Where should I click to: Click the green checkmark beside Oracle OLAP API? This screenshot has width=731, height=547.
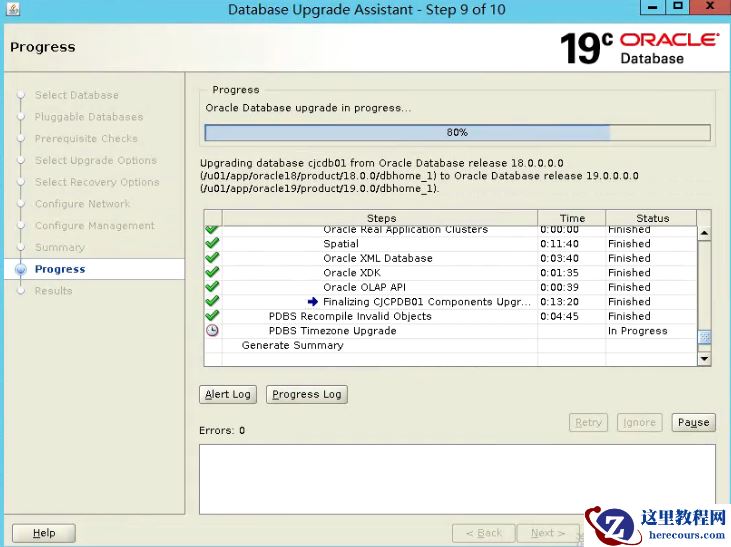point(212,287)
